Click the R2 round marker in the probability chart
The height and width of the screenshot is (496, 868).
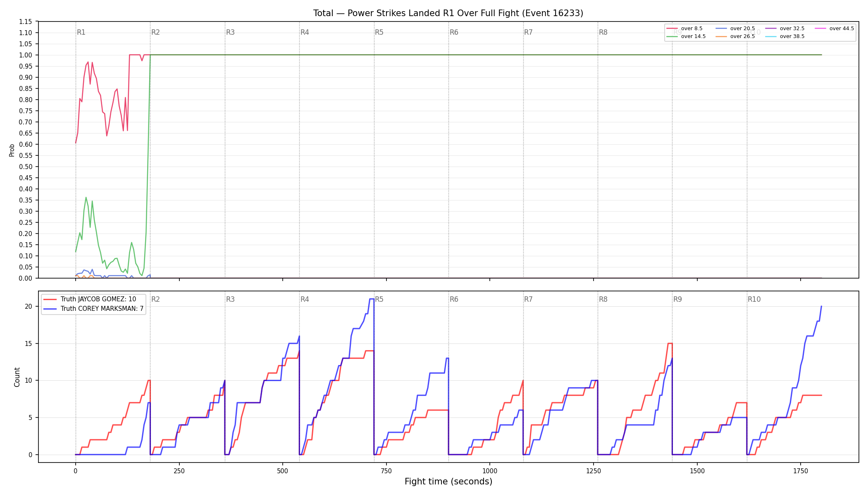tap(155, 32)
